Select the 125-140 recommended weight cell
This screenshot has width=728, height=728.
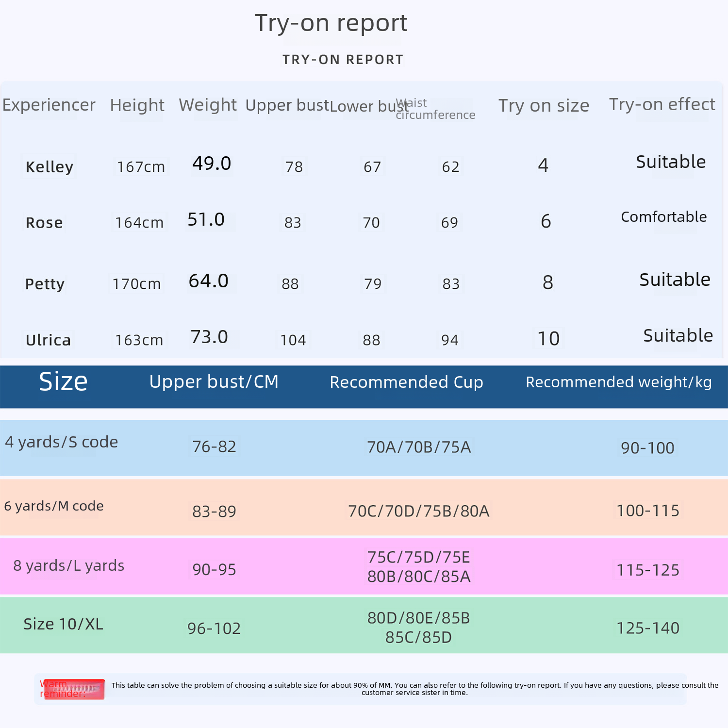(647, 628)
